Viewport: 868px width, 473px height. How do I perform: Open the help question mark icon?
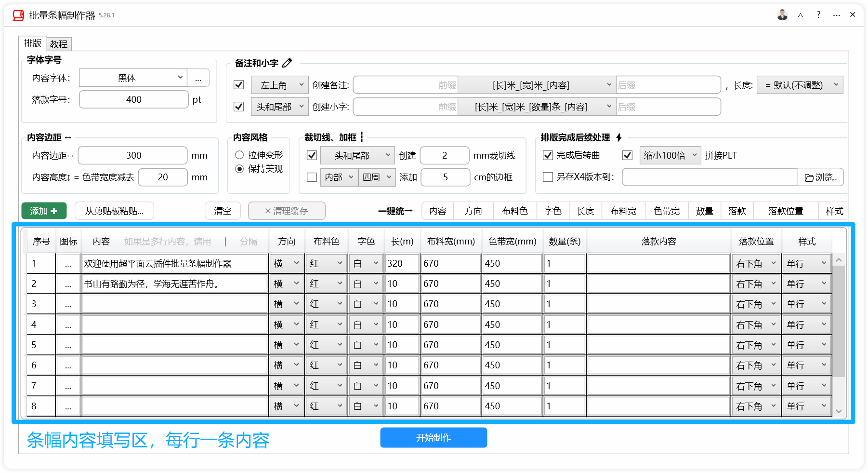click(x=818, y=15)
